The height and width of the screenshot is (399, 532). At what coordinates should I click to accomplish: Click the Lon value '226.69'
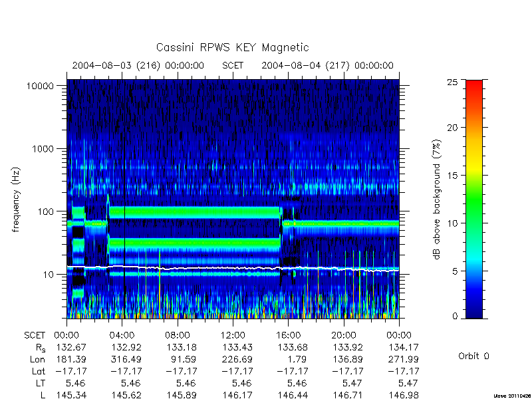(237, 359)
